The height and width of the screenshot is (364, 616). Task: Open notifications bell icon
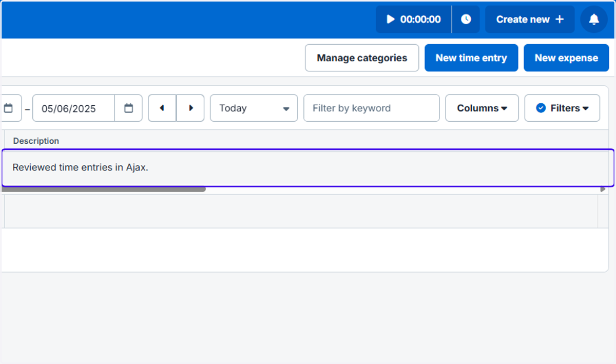click(x=594, y=20)
